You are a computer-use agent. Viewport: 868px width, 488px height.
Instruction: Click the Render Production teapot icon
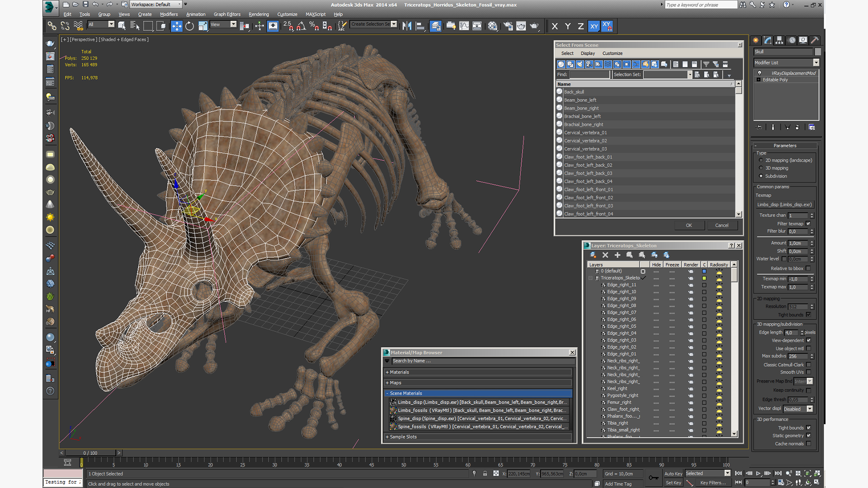(534, 26)
